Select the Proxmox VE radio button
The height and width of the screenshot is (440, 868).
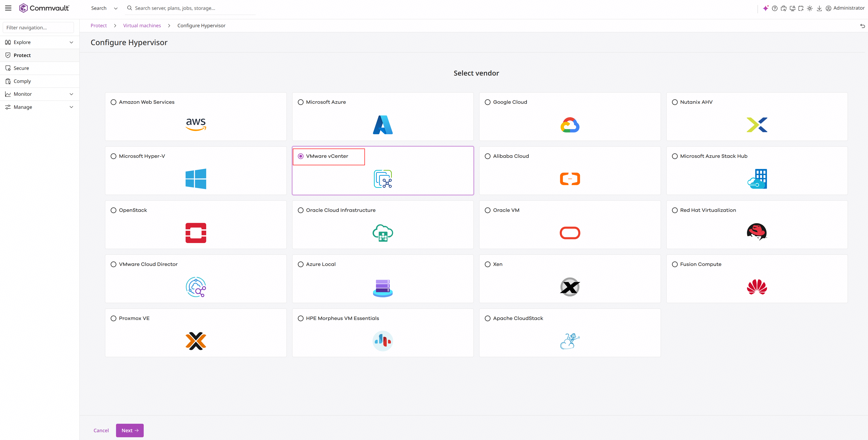[x=114, y=318]
